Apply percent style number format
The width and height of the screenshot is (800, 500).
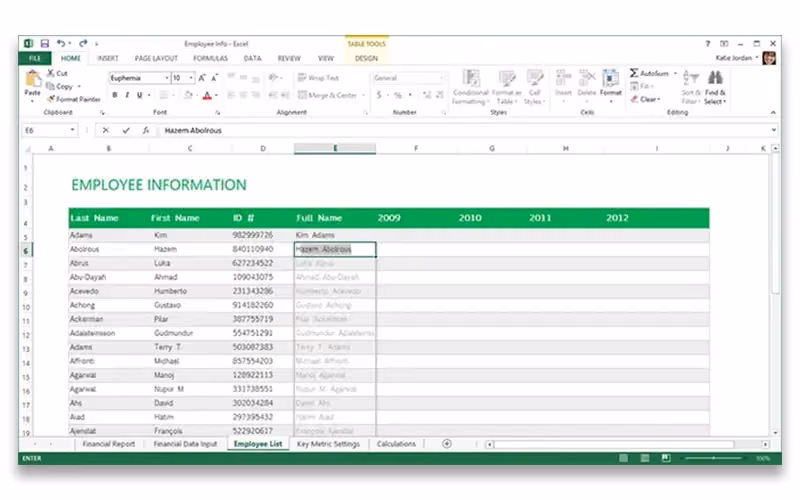398,95
